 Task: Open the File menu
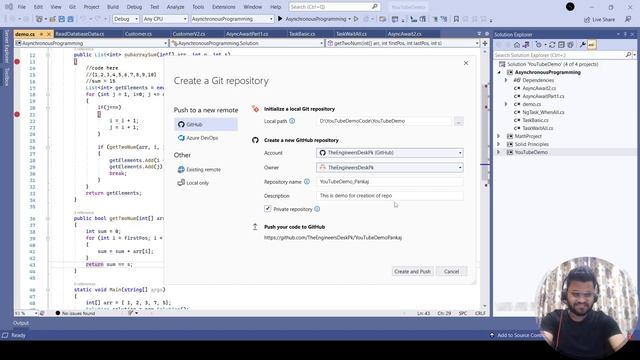22,7
